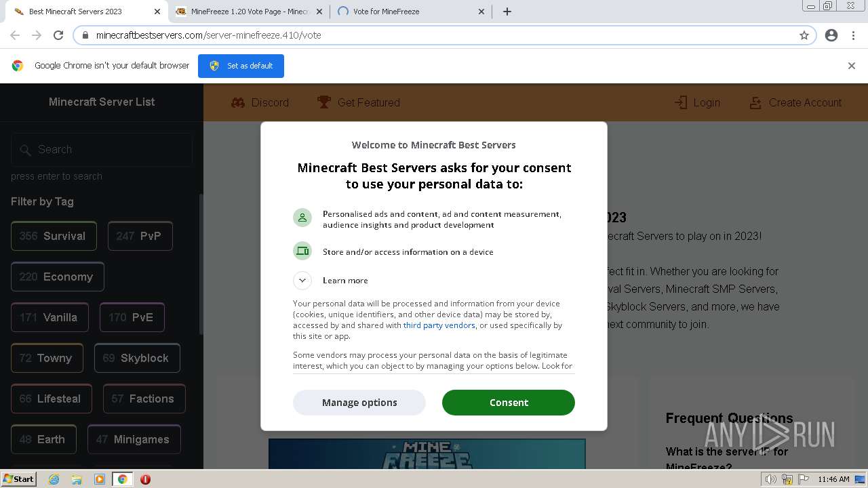Filter by the Earth tag
The height and width of the screenshot is (488, 868).
coord(43,439)
